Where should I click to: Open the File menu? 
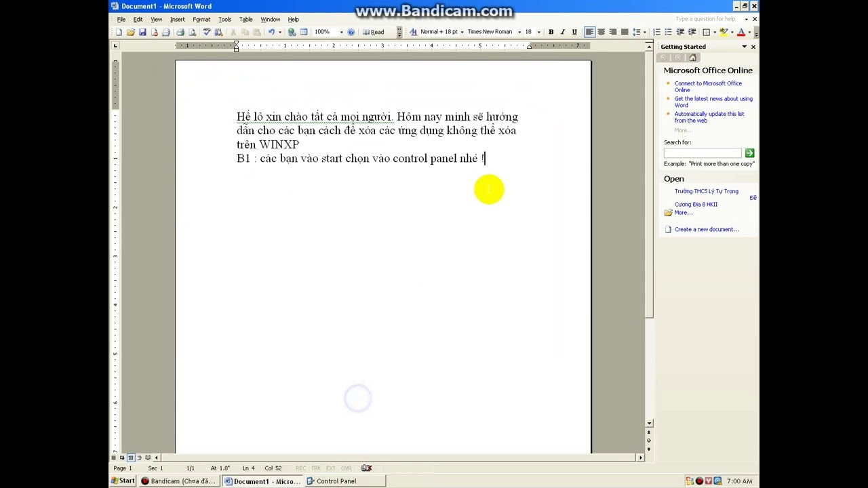121,20
